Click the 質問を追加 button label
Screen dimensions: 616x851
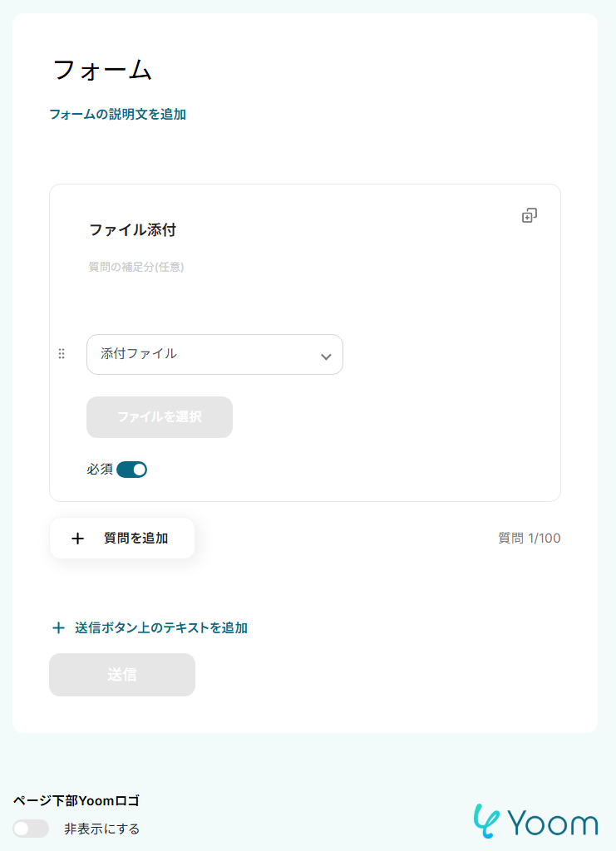coord(136,539)
